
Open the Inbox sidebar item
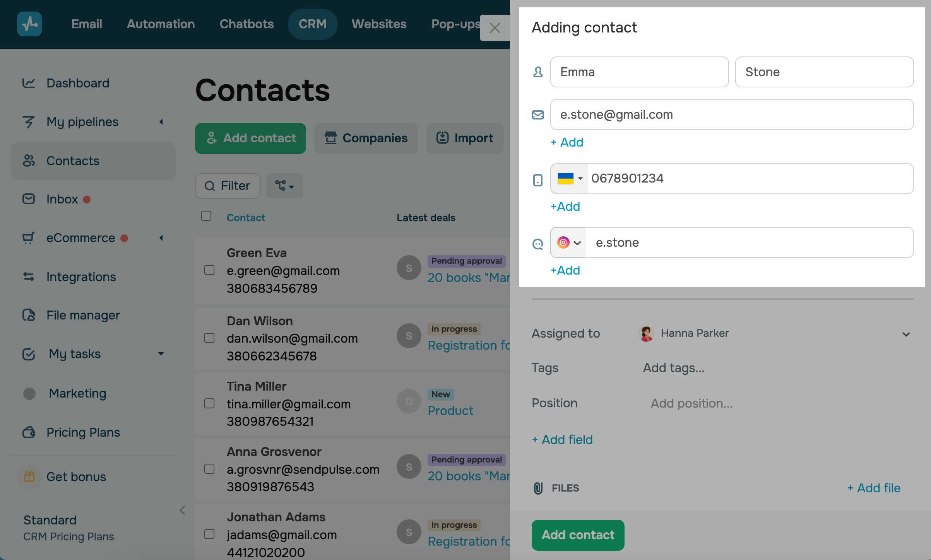pyautogui.click(x=62, y=199)
